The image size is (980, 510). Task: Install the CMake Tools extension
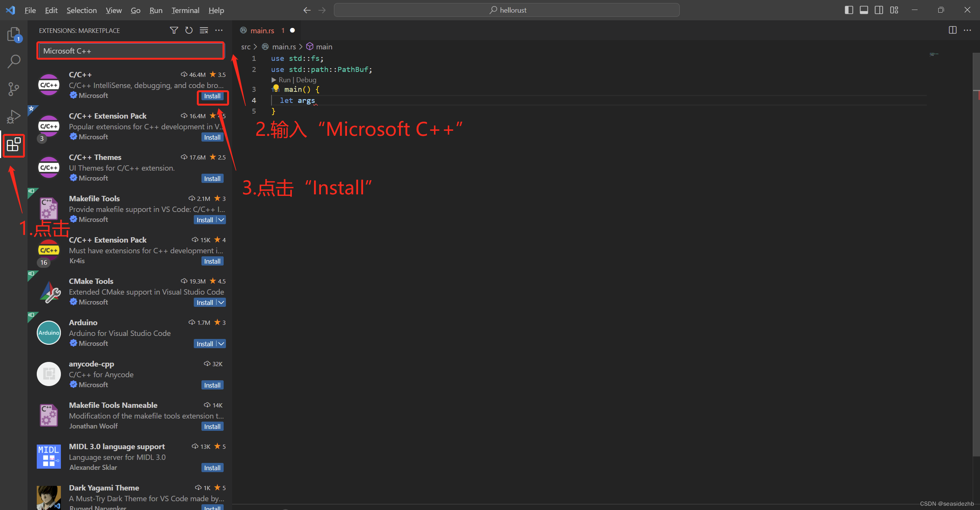[x=205, y=302]
